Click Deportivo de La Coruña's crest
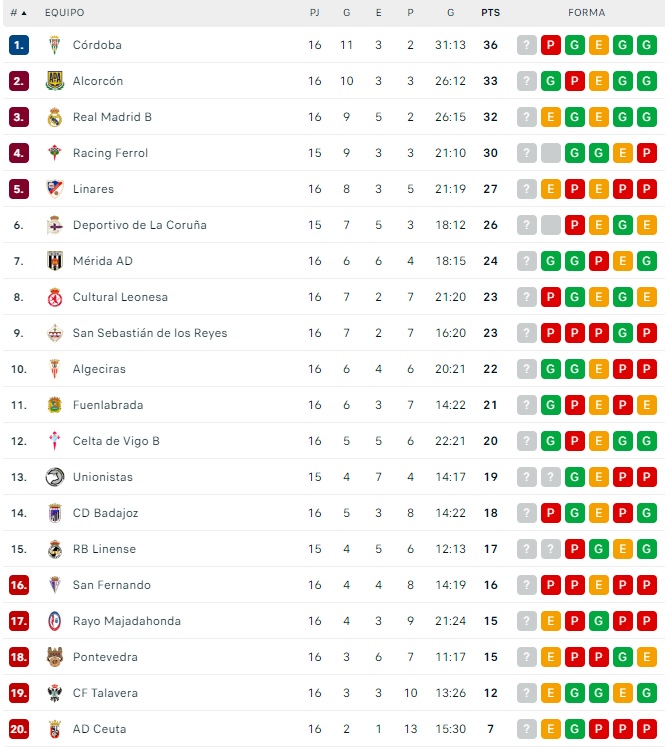 click(55, 225)
